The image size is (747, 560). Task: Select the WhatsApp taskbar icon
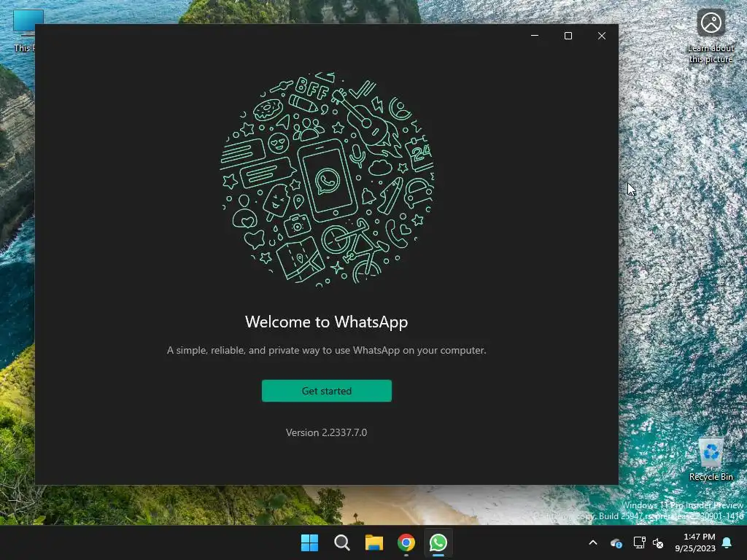click(438, 542)
